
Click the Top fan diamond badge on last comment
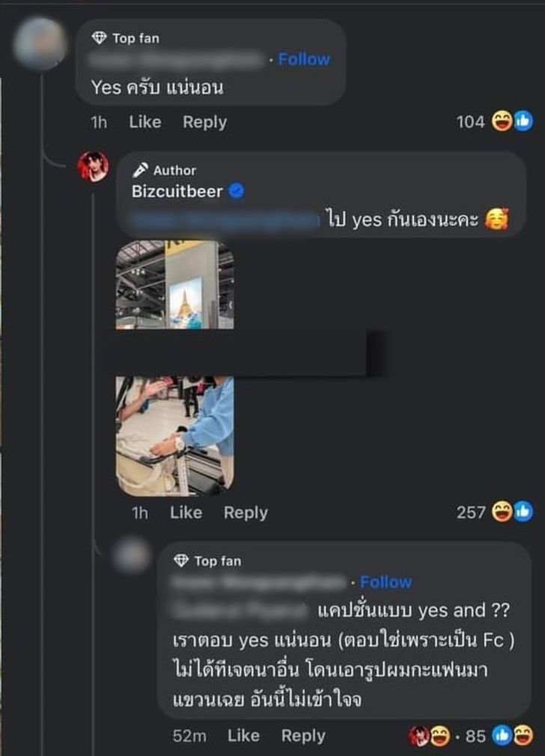(x=180, y=560)
